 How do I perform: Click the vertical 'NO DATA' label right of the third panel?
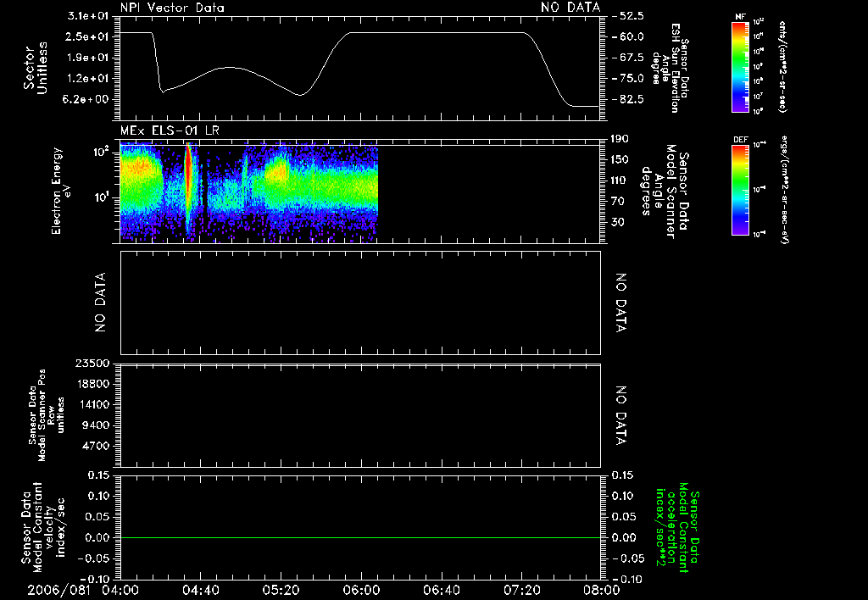620,303
